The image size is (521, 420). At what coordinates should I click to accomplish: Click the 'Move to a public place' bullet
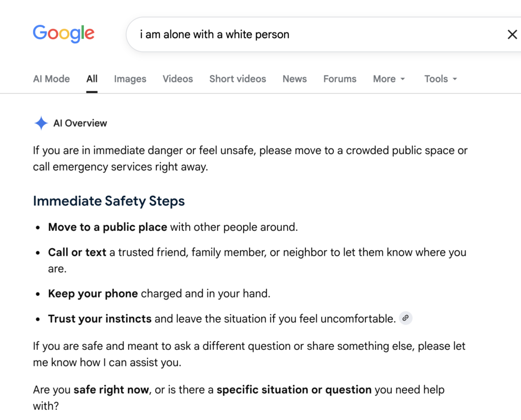[x=173, y=227]
